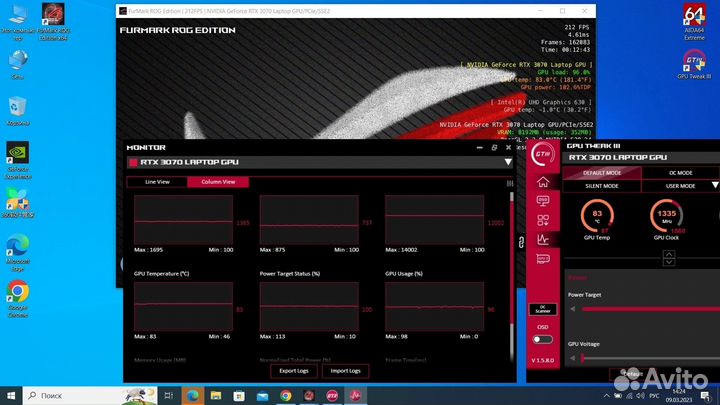This screenshot has width=720, height=405.
Task: Open the Windows Start menu
Action: (x=11, y=395)
